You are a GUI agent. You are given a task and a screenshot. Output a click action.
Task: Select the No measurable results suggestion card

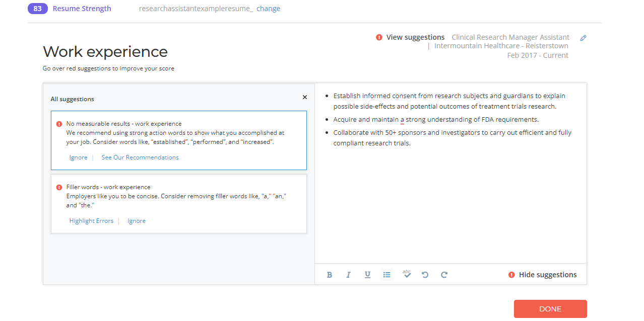coord(178,133)
